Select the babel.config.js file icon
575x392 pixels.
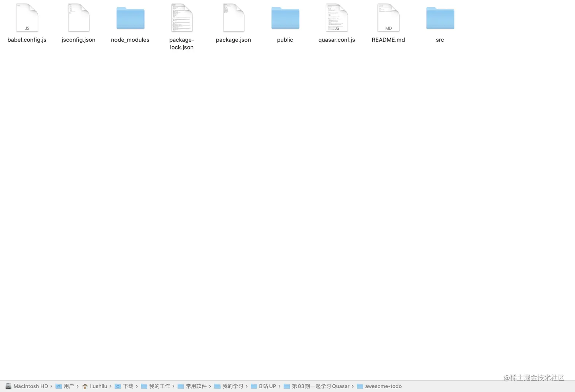27,18
